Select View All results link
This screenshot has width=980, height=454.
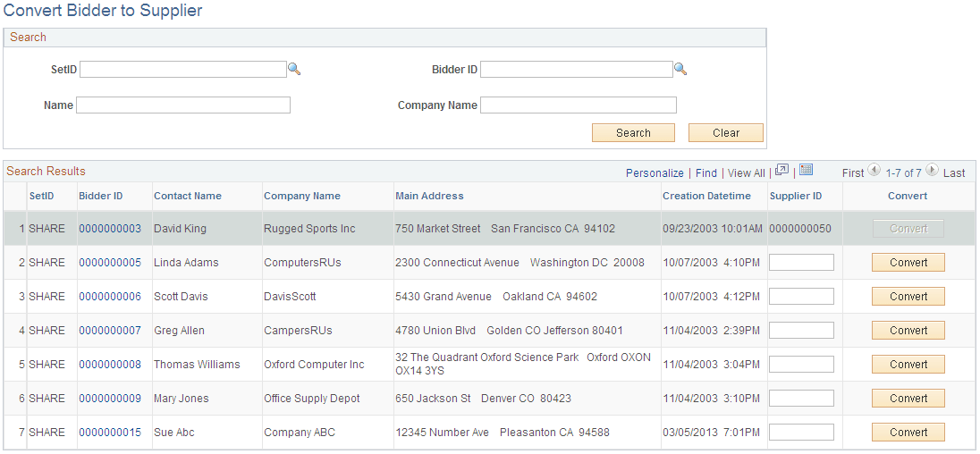(747, 173)
